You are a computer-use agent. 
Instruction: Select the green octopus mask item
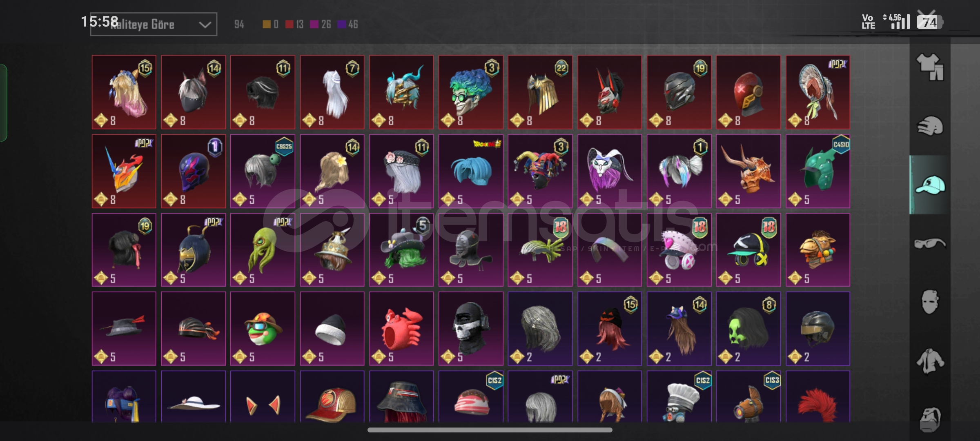pos(263,250)
